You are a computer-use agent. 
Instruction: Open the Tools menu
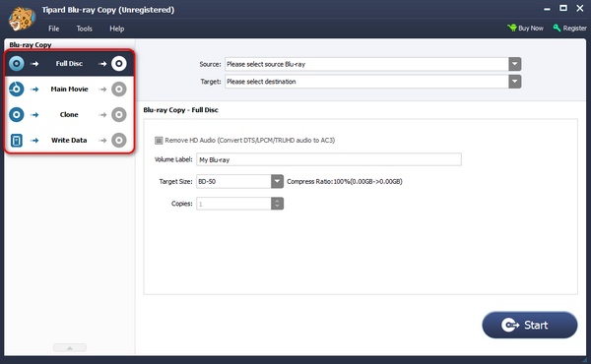(84, 29)
